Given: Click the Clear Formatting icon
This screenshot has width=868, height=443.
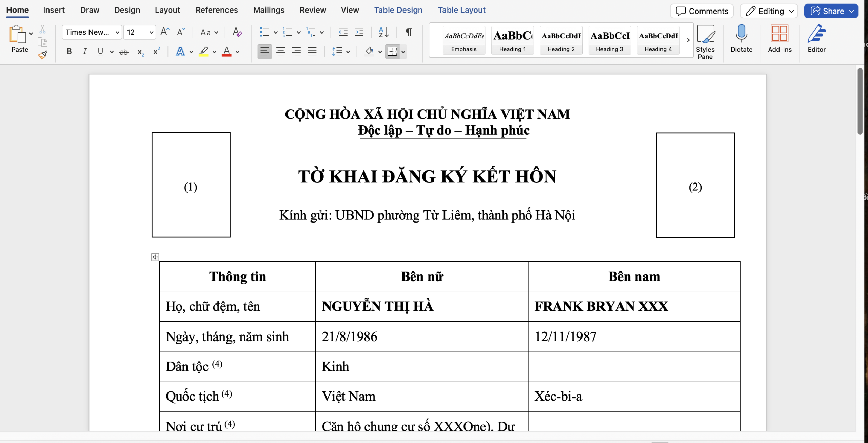Looking at the screenshot, I should click(x=237, y=32).
